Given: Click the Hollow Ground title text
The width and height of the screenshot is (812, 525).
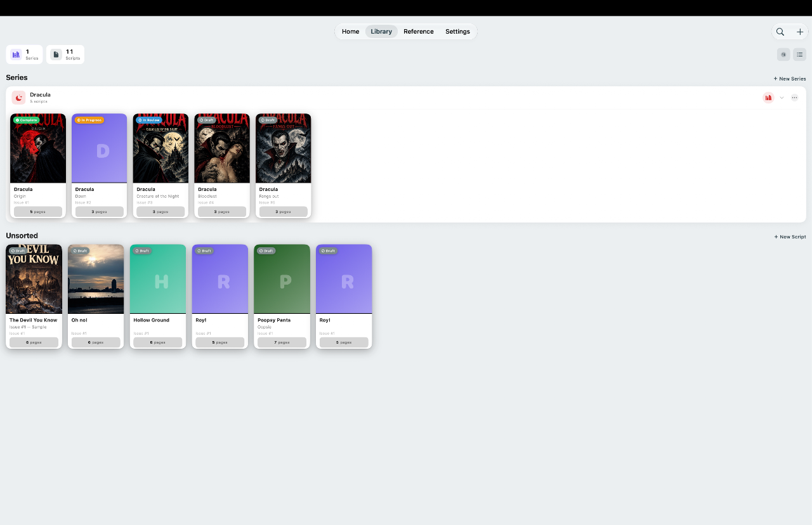Looking at the screenshot, I should [x=151, y=320].
